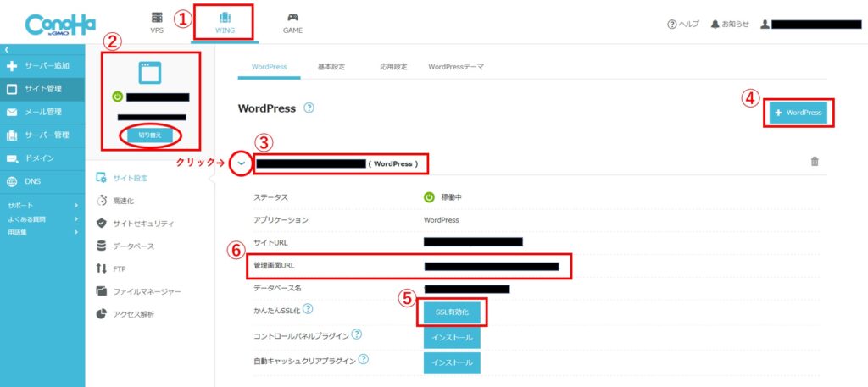Open メール管理 in sidebar
868x387 pixels.
click(42, 113)
